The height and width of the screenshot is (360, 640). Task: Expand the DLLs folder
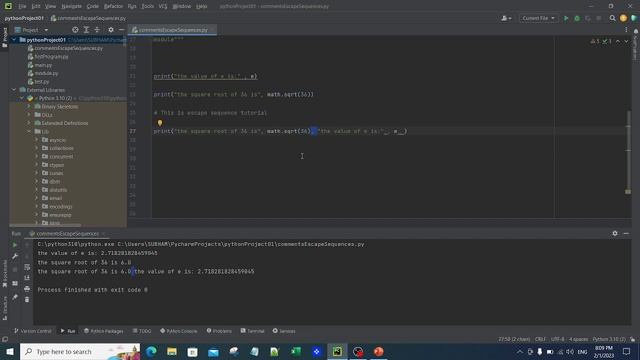[29, 115]
